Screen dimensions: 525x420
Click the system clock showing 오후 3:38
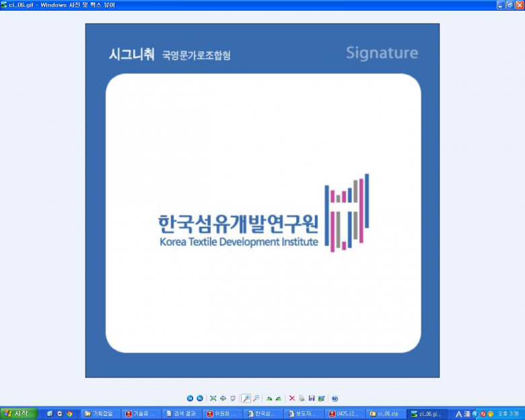pos(508,414)
